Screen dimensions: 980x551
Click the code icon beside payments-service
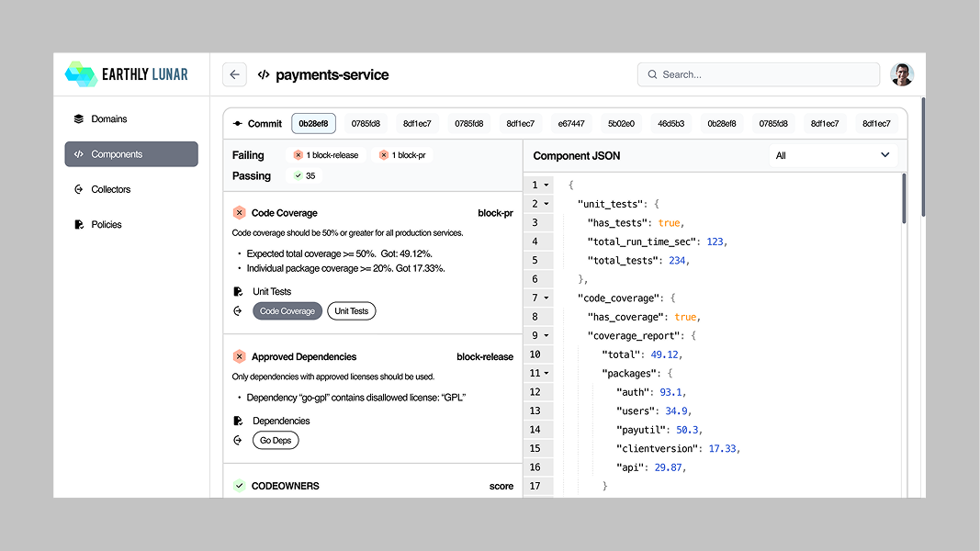pyautogui.click(x=264, y=74)
